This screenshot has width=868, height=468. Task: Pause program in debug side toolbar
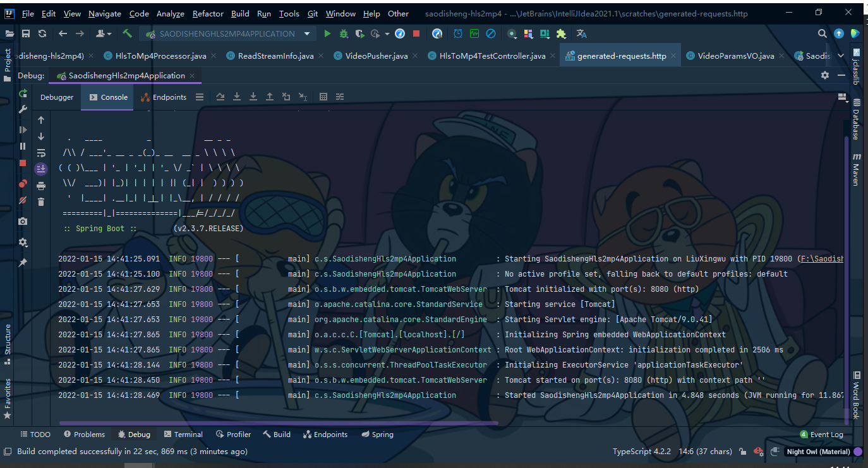23,146
